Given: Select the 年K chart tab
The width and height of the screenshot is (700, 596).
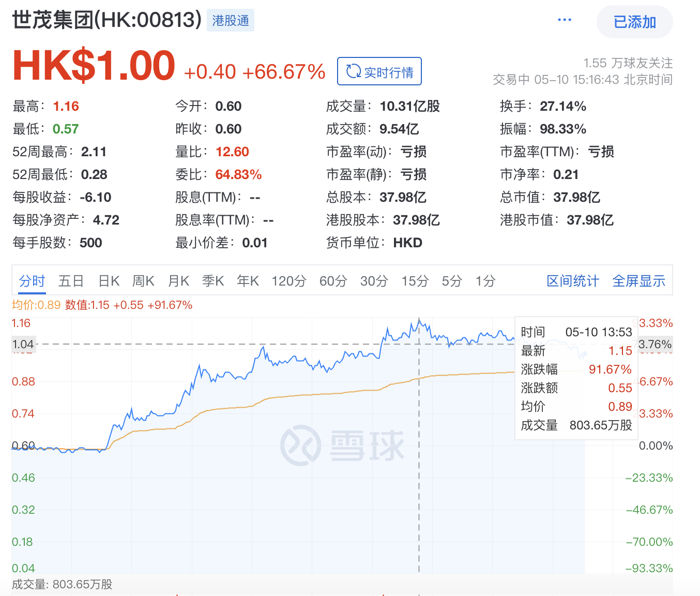Looking at the screenshot, I should [x=248, y=281].
